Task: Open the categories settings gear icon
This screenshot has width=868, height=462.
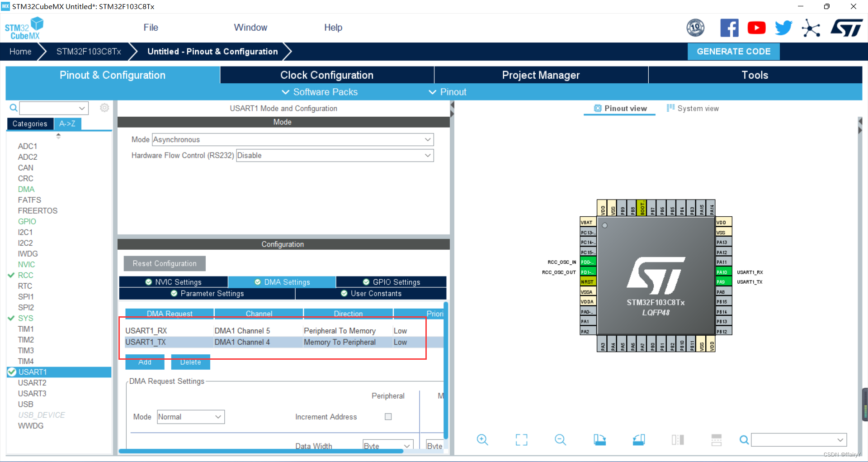Action: [x=104, y=108]
